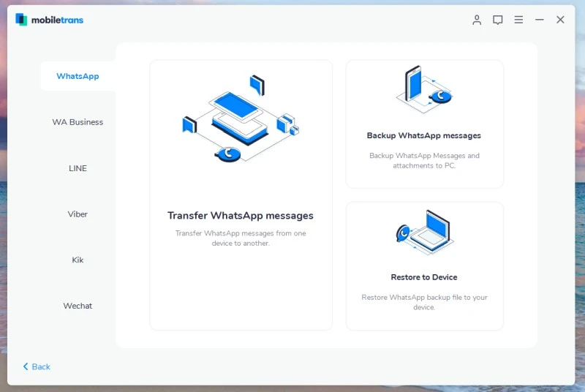
Task: Click the Backup WhatsApp messages illustration
Action: pyautogui.click(x=424, y=89)
